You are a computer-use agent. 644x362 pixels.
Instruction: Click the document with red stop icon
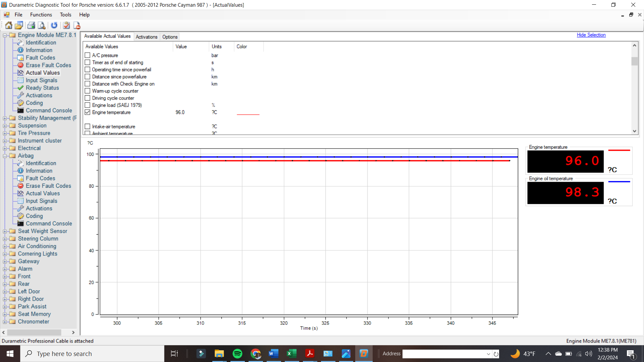pos(77,25)
